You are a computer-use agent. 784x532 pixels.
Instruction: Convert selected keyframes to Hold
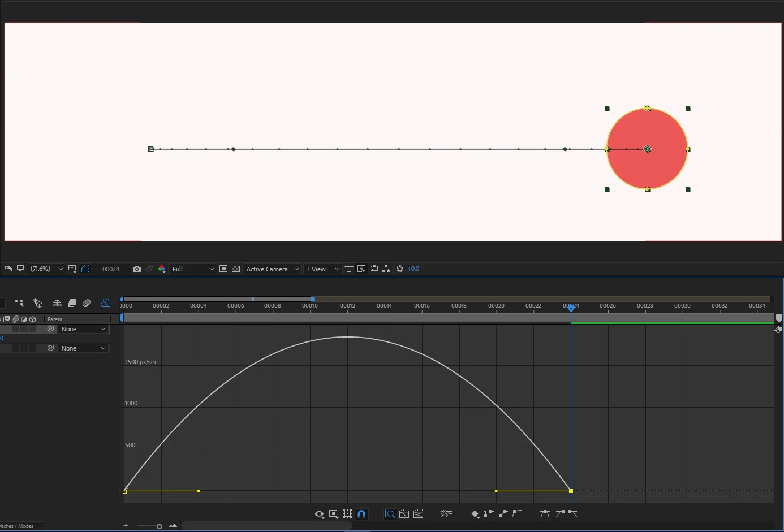(x=488, y=513)
